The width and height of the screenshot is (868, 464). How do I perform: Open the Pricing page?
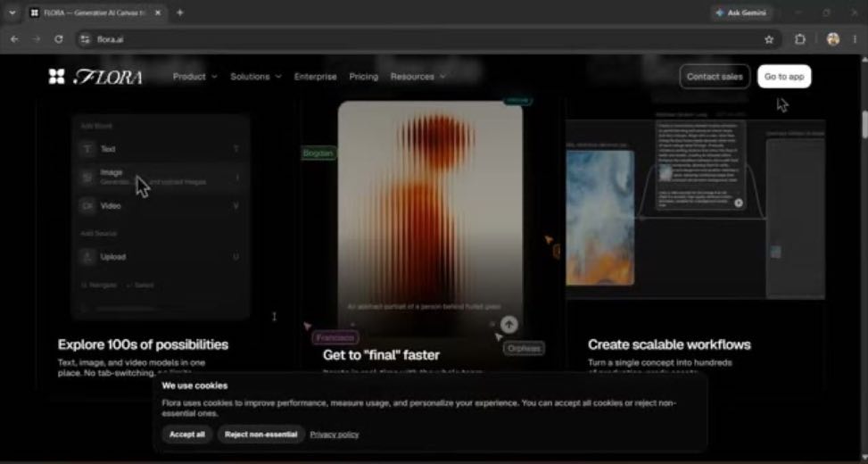tap(364, 77)
